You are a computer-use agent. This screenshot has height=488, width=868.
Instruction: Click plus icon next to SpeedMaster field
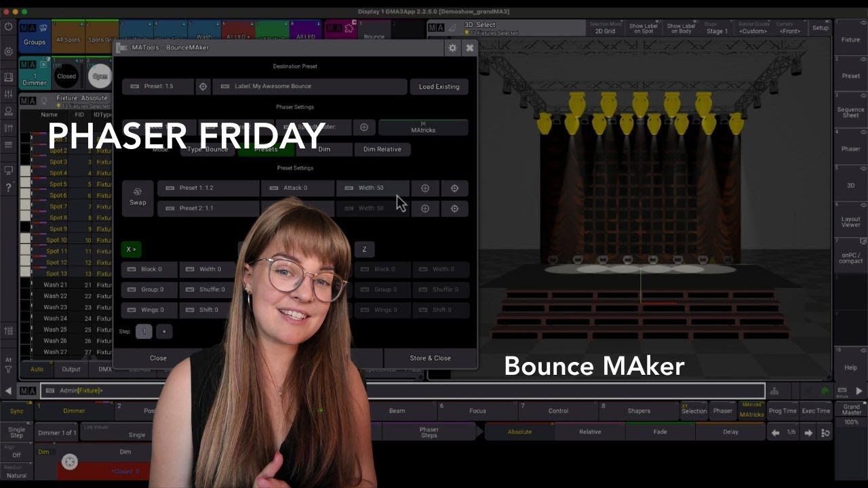point(364,127)
